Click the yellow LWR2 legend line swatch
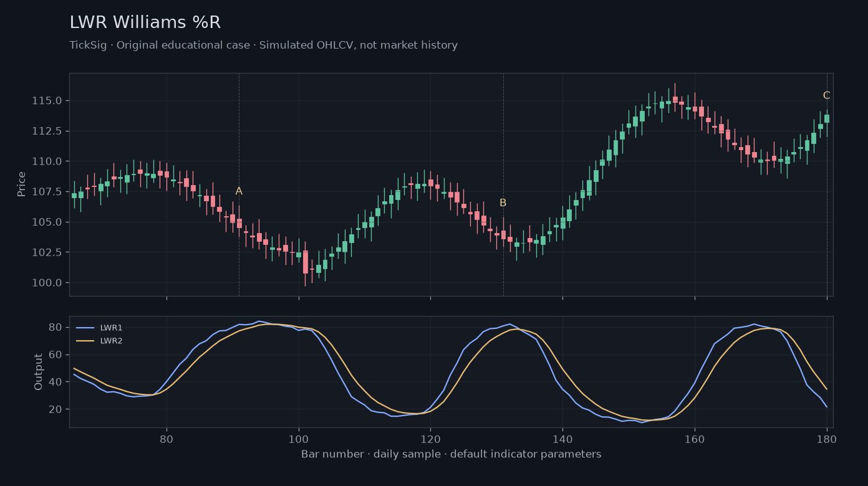868x486 pixels. coord(85,341)
